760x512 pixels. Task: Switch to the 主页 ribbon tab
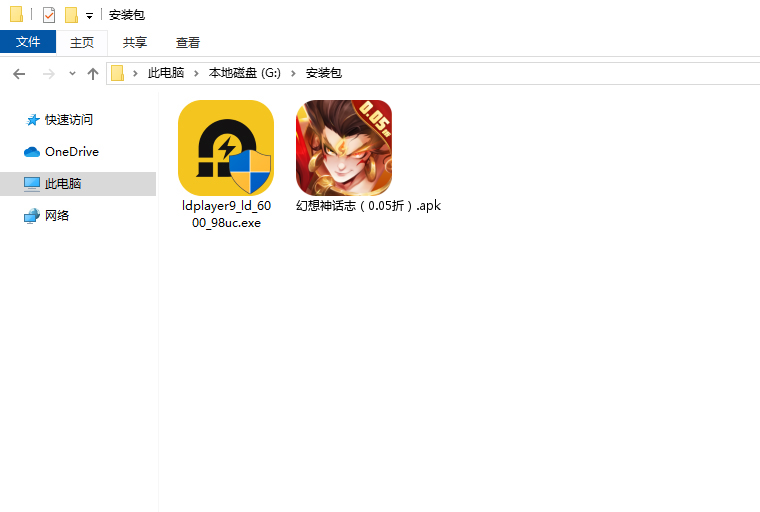click(82, 42)
